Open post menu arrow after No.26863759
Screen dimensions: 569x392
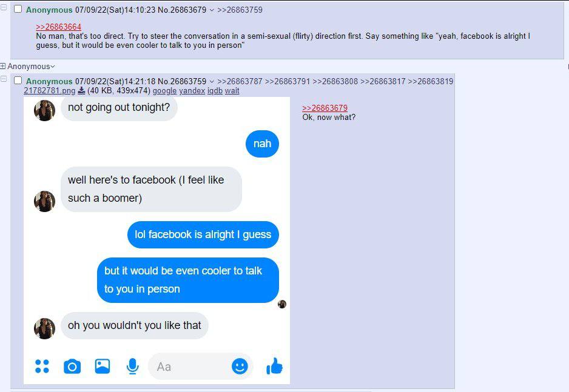212,82
